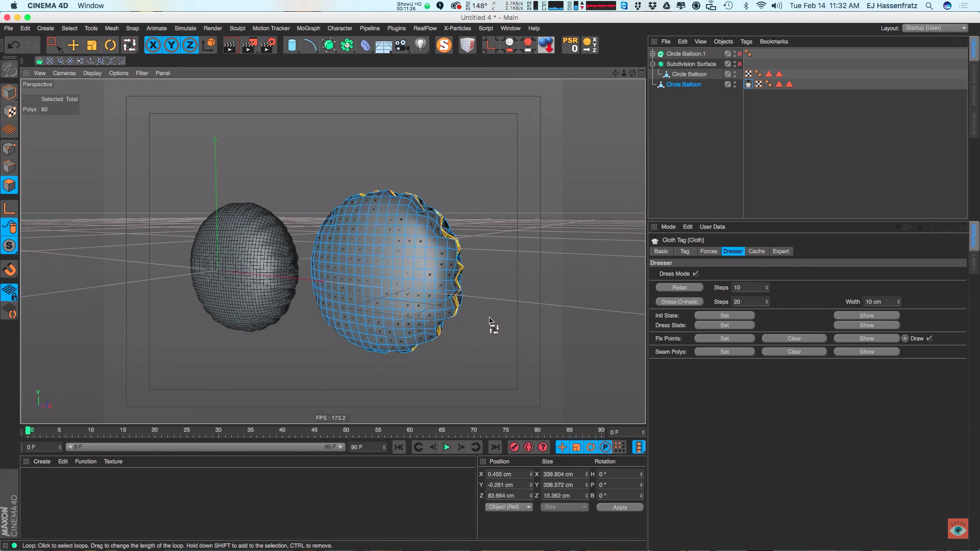Expand the Circle Balloon.1 tree item
This screenshot has height=551, width=980.
point(653,54)
